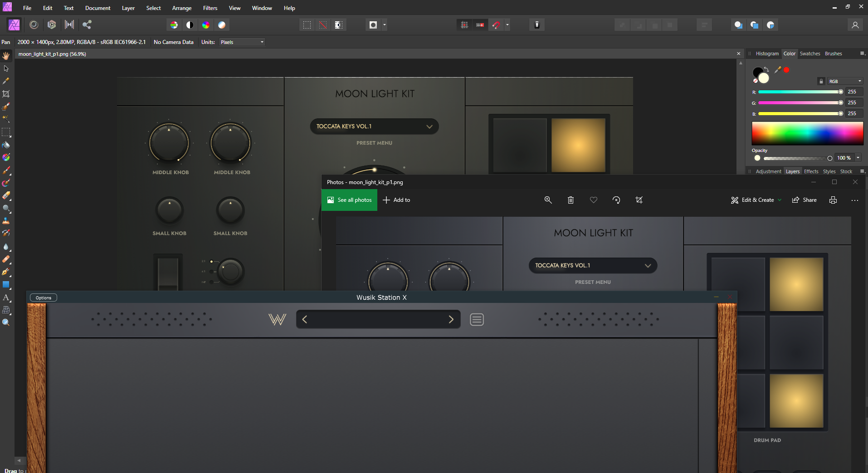Apply Auto Colors from the toolbar
The height and width of the screenshot is (473, 868).
click(x=206, y=25)
